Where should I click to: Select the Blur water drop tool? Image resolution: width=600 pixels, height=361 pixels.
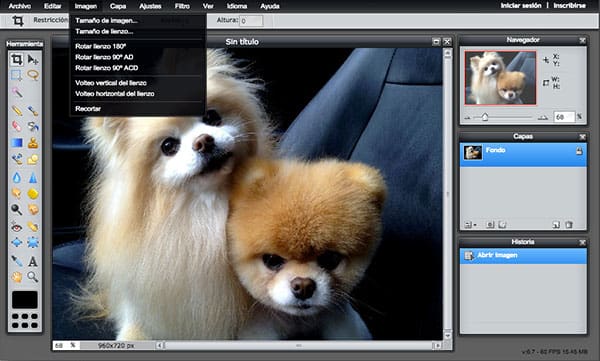point(16,177)
